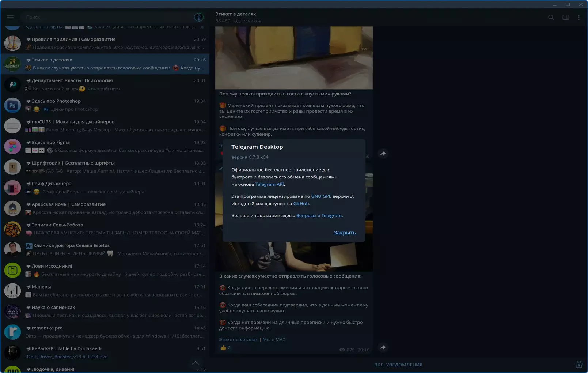The height and width of the screenshot is (373, 588).
Task: Click Paper Shopping Bags Mockup preview text
Action: pyautogui.click(x=78, y=130)
